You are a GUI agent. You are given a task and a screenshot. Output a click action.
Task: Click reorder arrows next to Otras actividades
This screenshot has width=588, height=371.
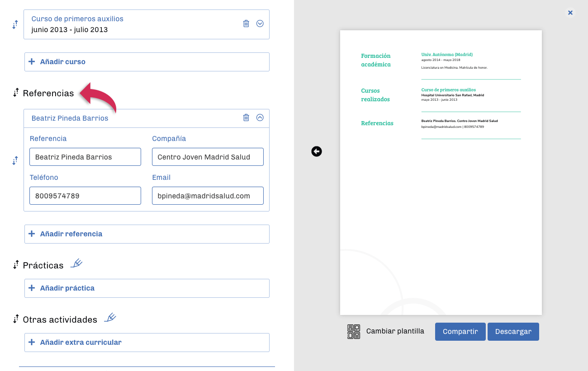tap(16, 319)
